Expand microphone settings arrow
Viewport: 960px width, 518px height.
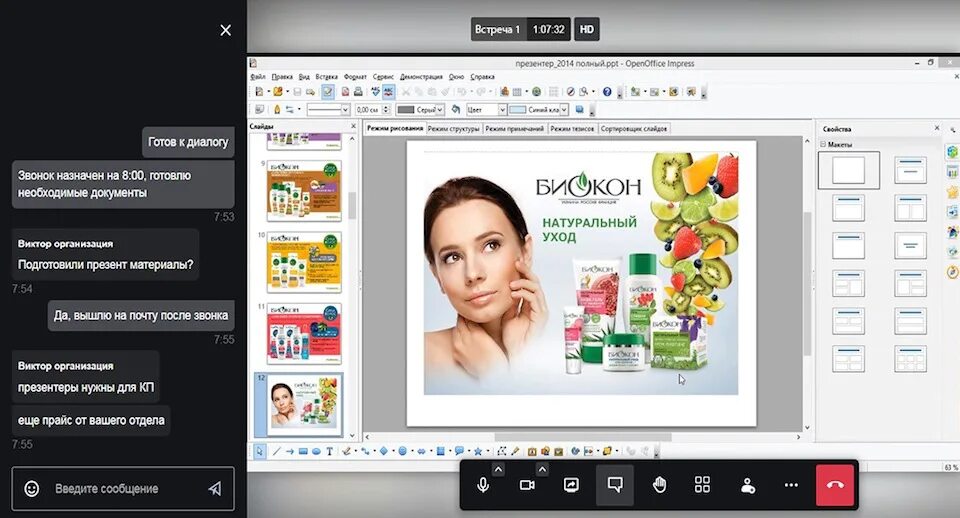[x=498, y=470]
